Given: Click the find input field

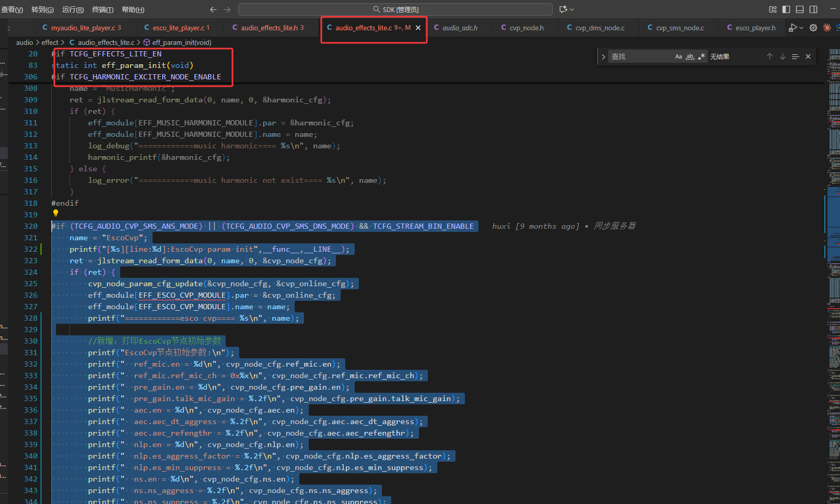Looking at the screenshot, I should pos(640,56).
